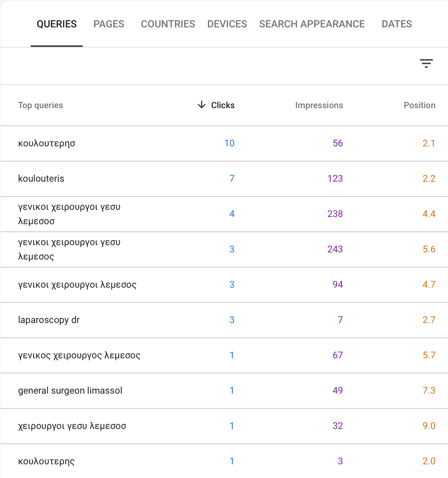Click the sort arrow next to Clicks
The width and height of the screenshot is (448, 478).
pyautogui.click(x=201, y=105)
